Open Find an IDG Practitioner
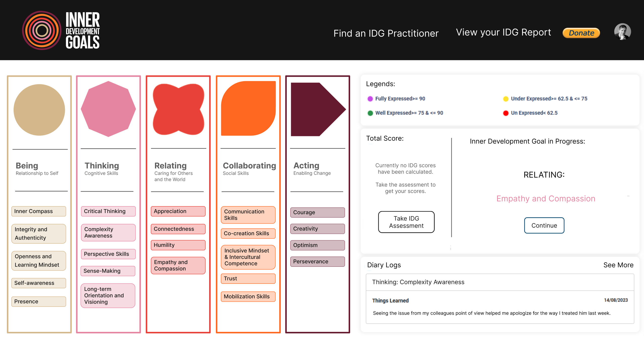This screenshot has width=644, height=362. (x=386, y=33)
